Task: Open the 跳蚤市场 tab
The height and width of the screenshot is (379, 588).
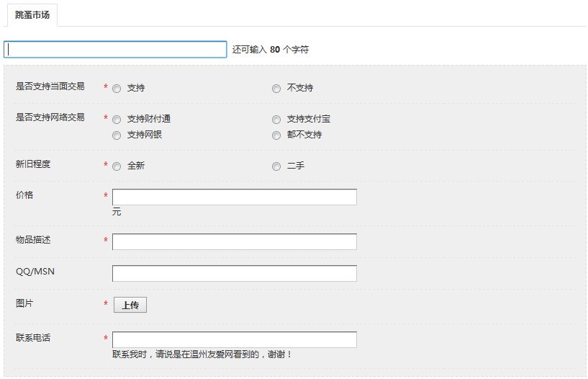Action: (32, 15)
